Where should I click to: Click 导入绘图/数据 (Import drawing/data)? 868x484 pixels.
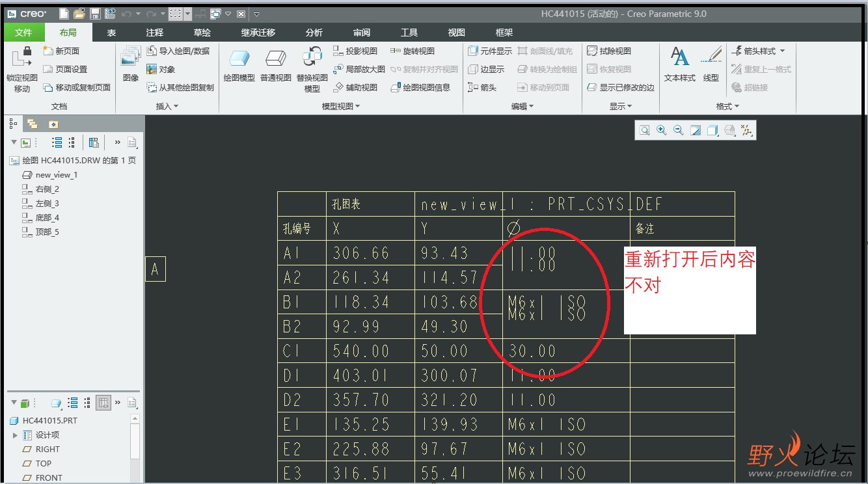coord(178,51)
